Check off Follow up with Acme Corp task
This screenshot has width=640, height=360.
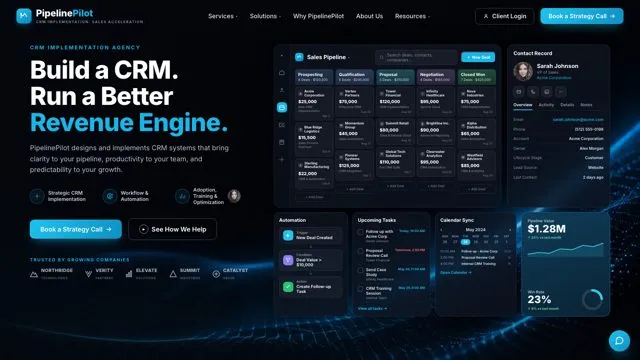coord(360,232)
